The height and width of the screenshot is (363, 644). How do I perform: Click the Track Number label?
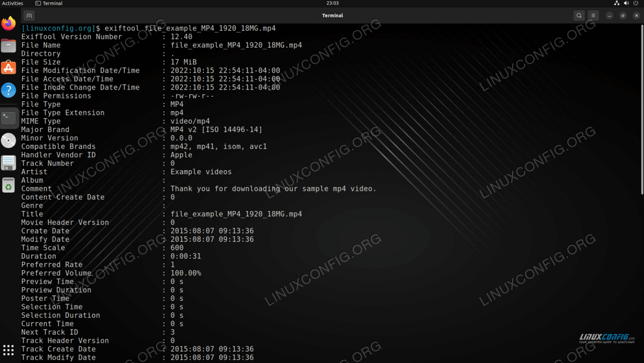[48, 163]
